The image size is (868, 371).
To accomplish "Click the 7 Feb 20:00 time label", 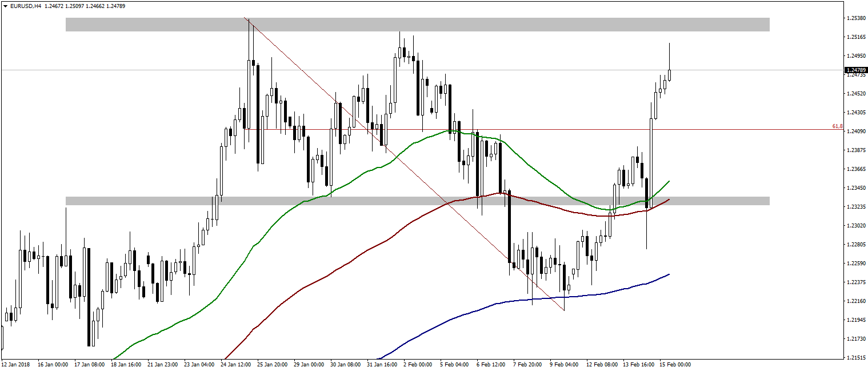I will click(x=527, y=364).
